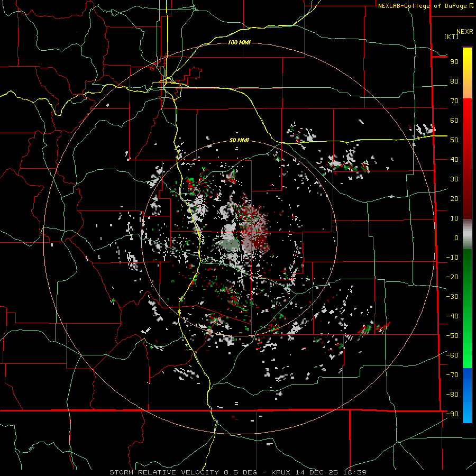Click the "100 NMI" range ring label

coord(239,42)
